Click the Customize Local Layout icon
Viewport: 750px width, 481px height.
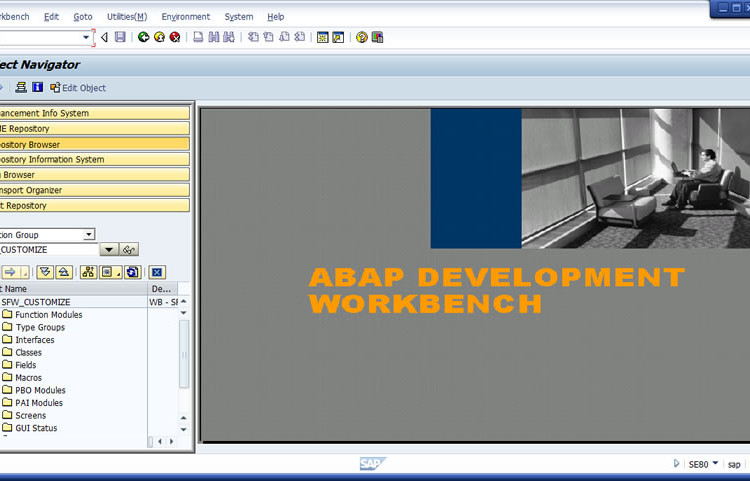click(377, 37)
